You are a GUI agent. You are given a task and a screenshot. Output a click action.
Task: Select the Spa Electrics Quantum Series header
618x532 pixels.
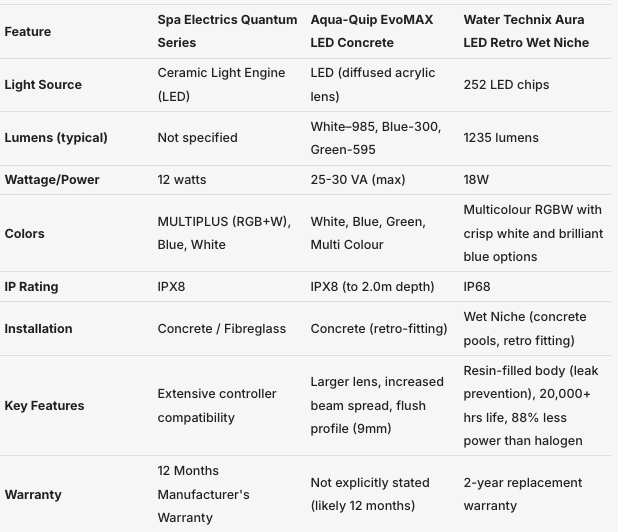[227, 31]
